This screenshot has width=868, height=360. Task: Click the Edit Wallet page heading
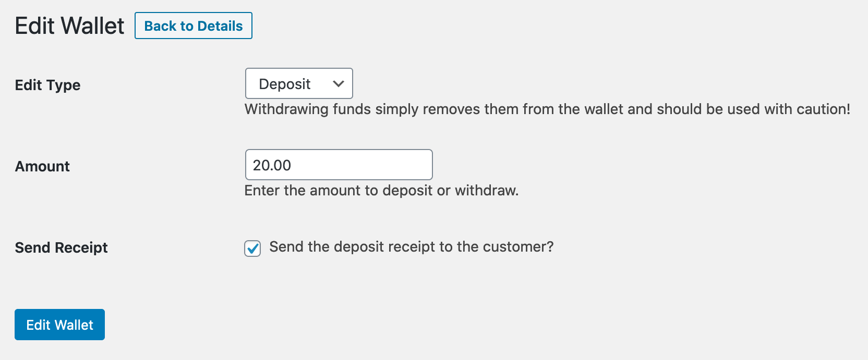coord(70,26)
